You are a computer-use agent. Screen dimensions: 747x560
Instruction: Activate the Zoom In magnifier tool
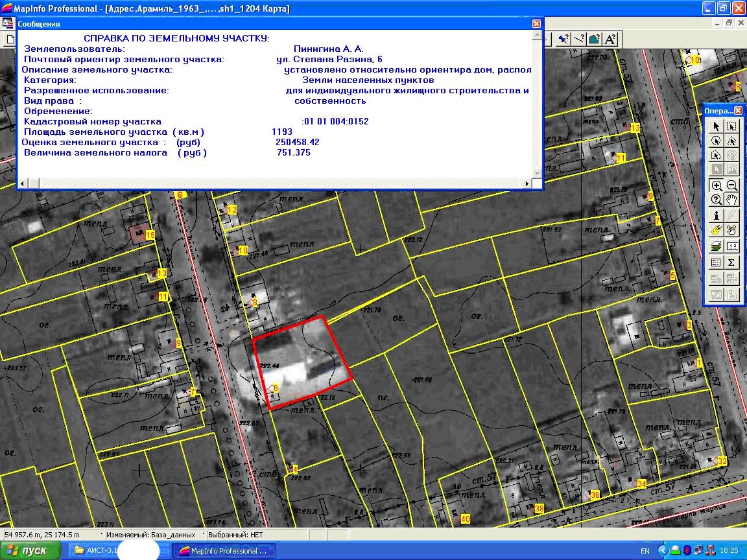click(x=716, y=185)
